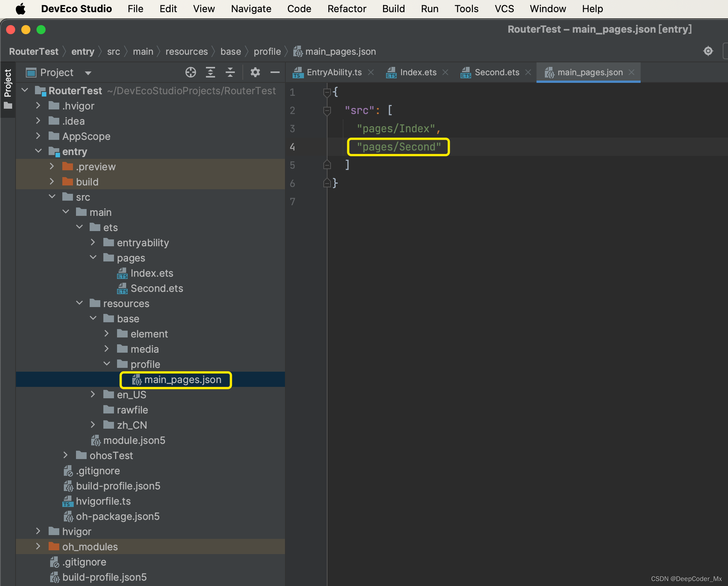
Task: Open the Project view dropdown
Action: tap(88, 73)
